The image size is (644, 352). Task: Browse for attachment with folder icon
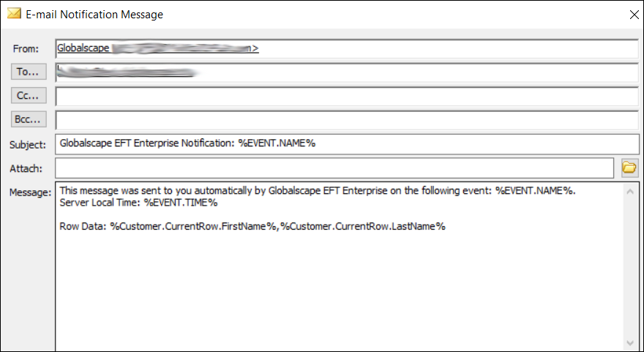pyautogui.click(x=629, y=168)
